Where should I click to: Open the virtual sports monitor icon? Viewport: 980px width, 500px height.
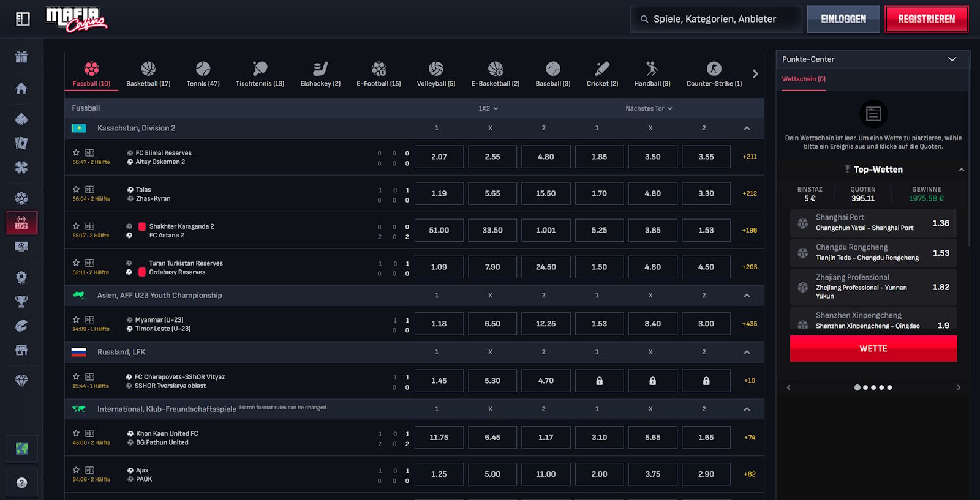[x=21, y=247]
